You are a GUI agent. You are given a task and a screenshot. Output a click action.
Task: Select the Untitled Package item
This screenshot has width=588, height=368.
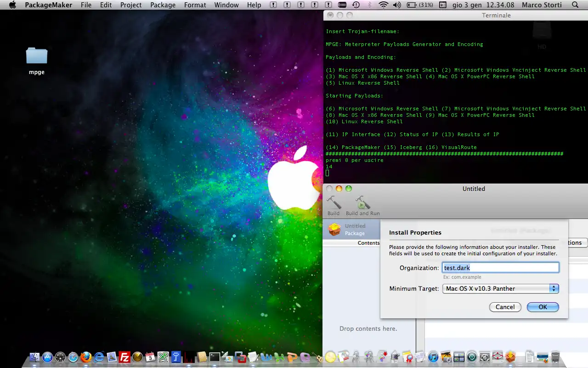point(351,230)
